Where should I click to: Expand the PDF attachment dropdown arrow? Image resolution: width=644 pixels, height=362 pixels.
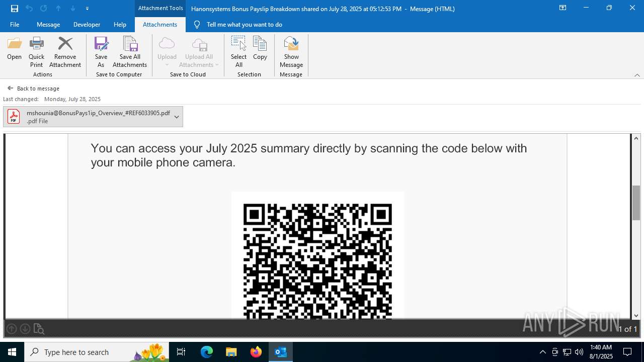pos(177,117)
